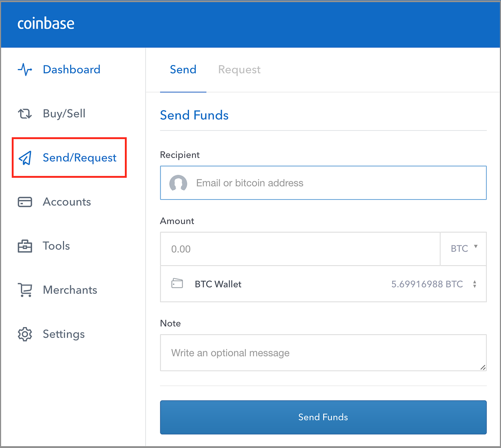Open the Accounts page
This screenshot has height=448, width=501.
(67, 202)
